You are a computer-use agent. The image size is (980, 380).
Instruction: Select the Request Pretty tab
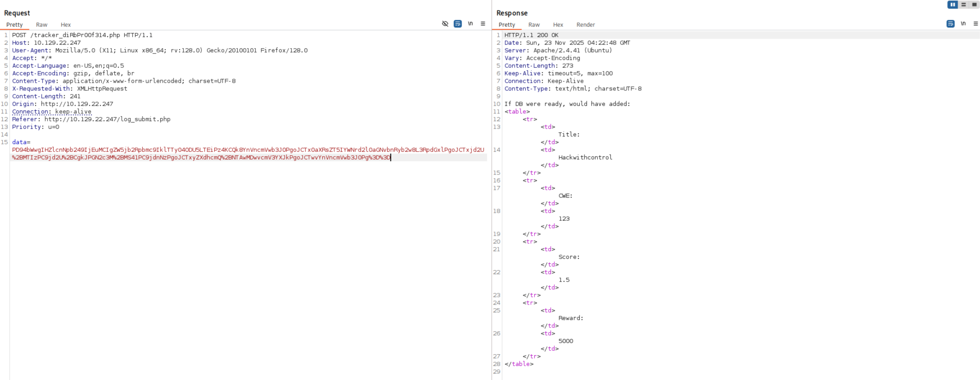pos(14,25)
